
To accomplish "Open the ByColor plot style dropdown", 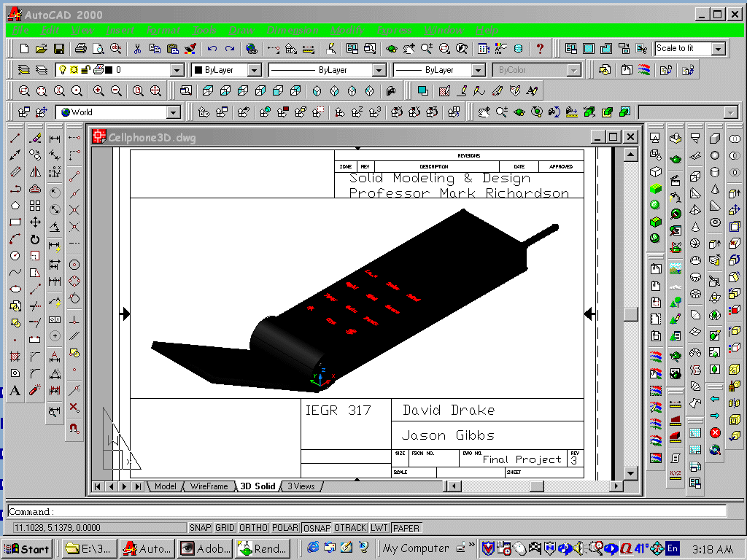I will pos(574,71).
